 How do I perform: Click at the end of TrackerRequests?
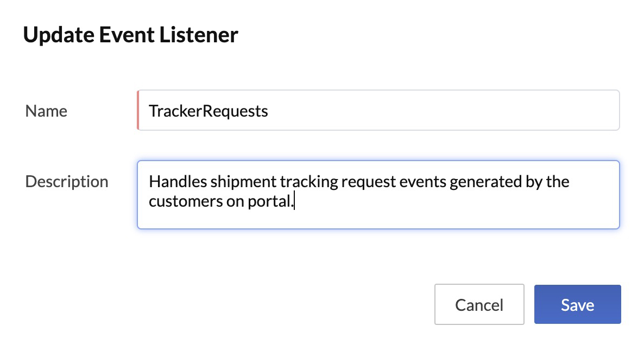268,111
